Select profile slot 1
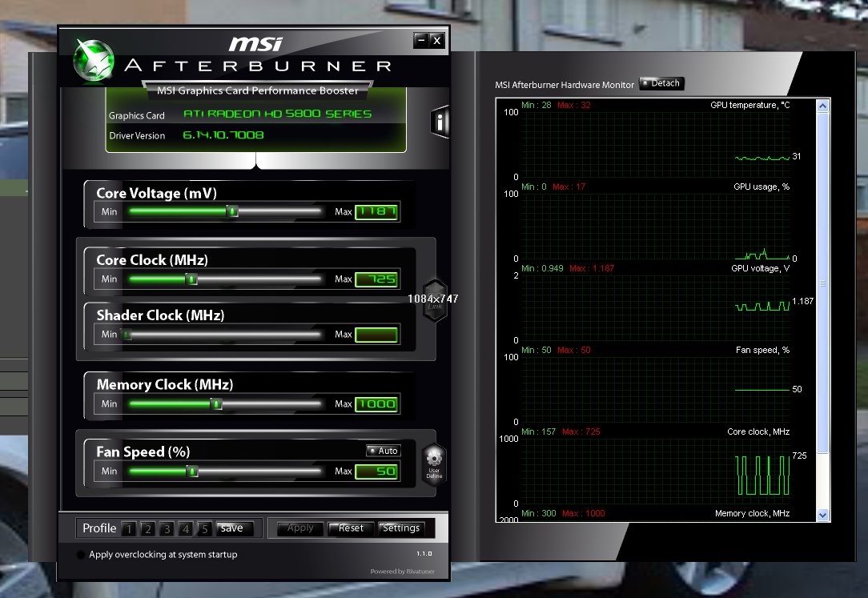868x598 pixels. [129, 528]
